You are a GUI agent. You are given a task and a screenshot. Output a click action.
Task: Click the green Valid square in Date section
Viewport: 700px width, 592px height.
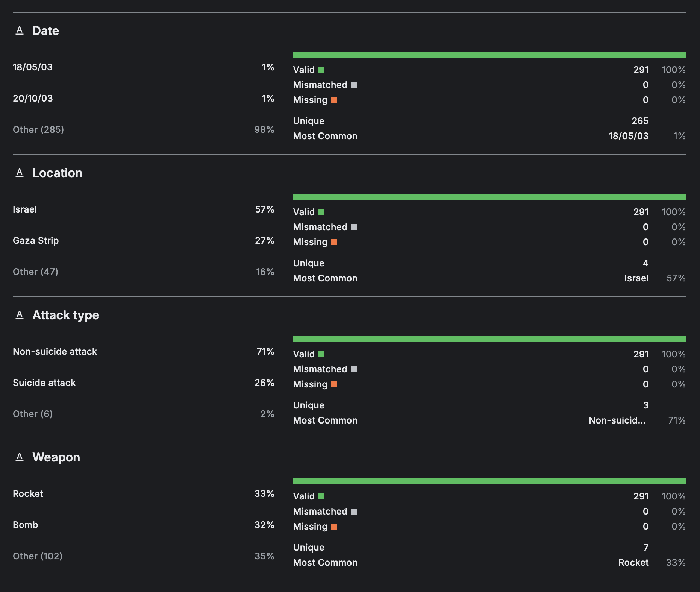click(x=321, y=70)
